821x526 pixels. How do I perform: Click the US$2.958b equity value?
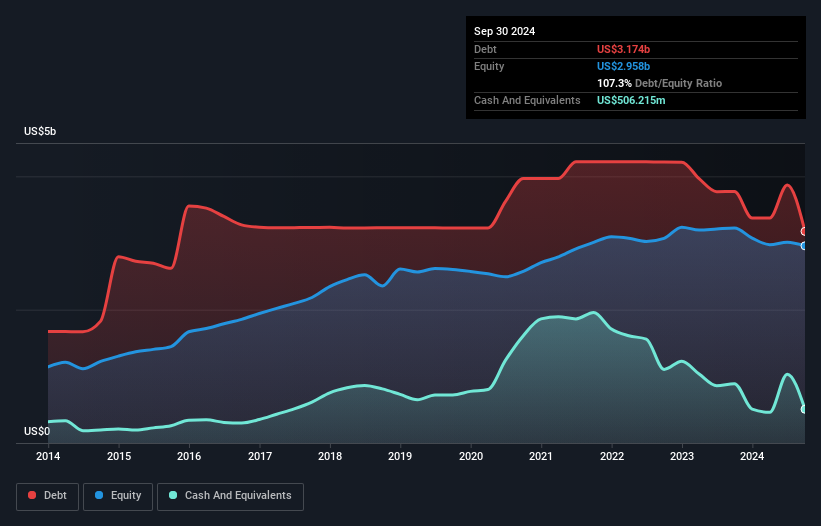tap(623, 66)
